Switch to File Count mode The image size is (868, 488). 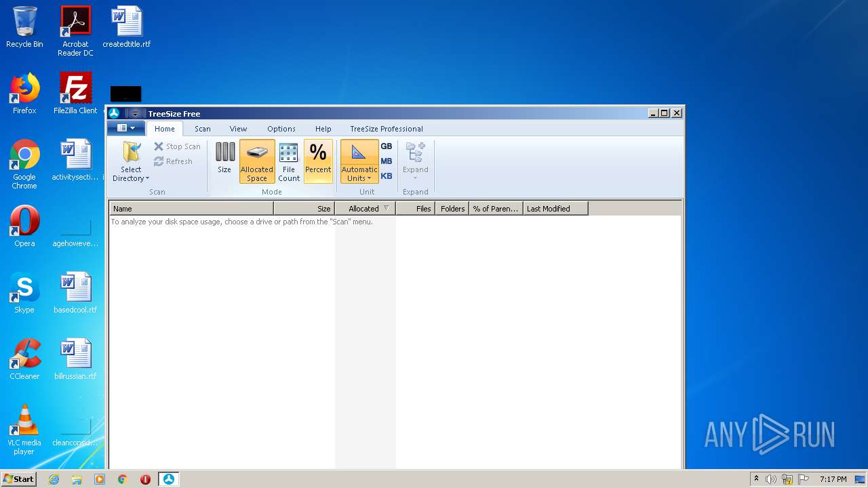(x=289, y=161)
